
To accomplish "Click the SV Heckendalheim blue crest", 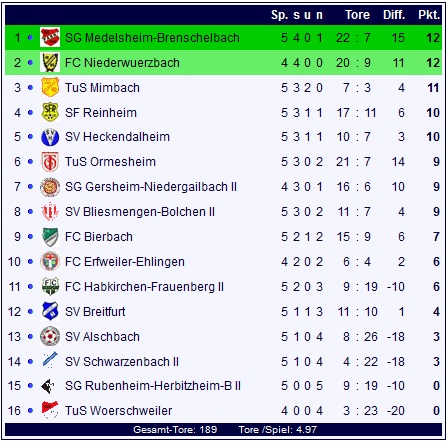I will (50, 137).
